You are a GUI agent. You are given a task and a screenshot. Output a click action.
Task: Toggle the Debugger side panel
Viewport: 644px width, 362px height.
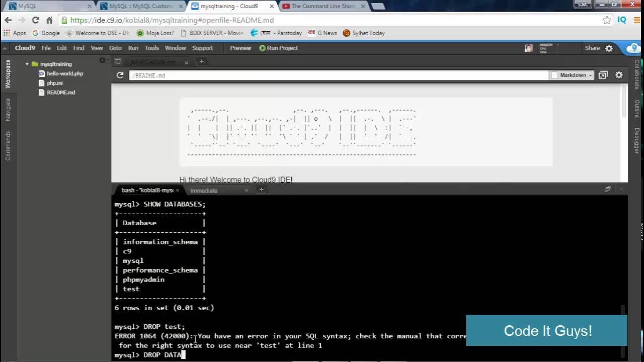pyautogui.click(x=636, y=141)
